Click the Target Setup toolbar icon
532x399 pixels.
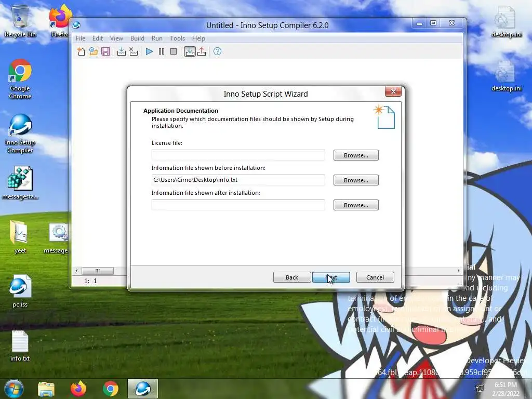point(190,51)
